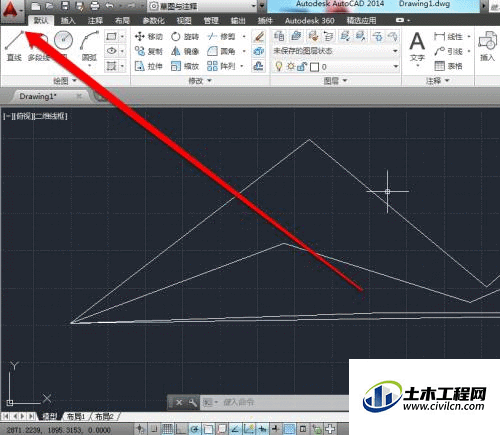Activate the Rotate (旋转) command
Image resolution: width=500 pixels, height=435 pixels.
185,36
